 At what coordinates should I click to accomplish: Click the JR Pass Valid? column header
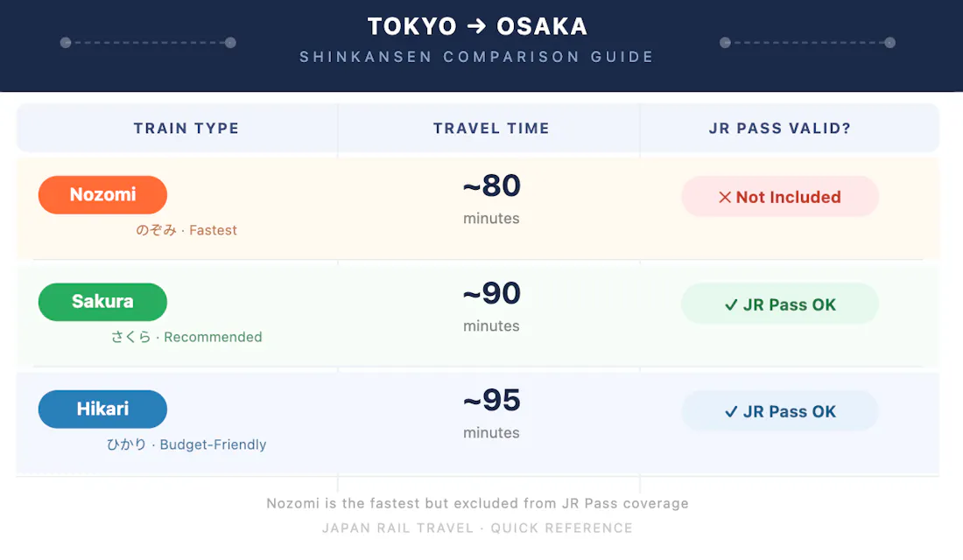click(x=779, y=129)
